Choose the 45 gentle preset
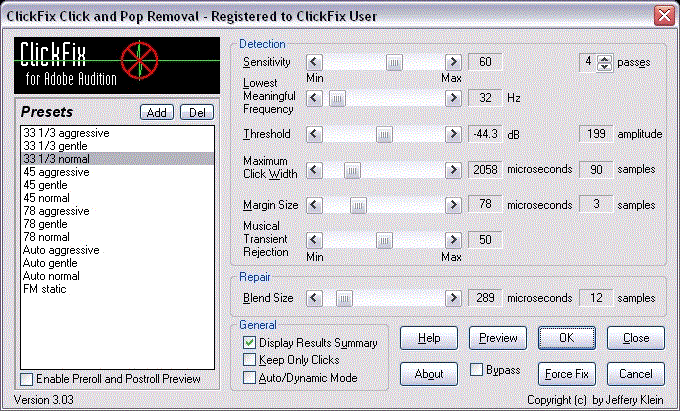The image size is (680, 411). point(118,185)
